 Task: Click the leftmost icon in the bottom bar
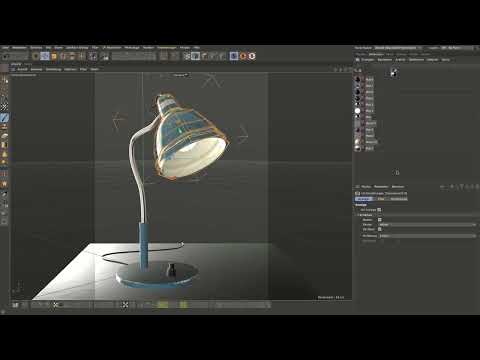coord(15,305)
